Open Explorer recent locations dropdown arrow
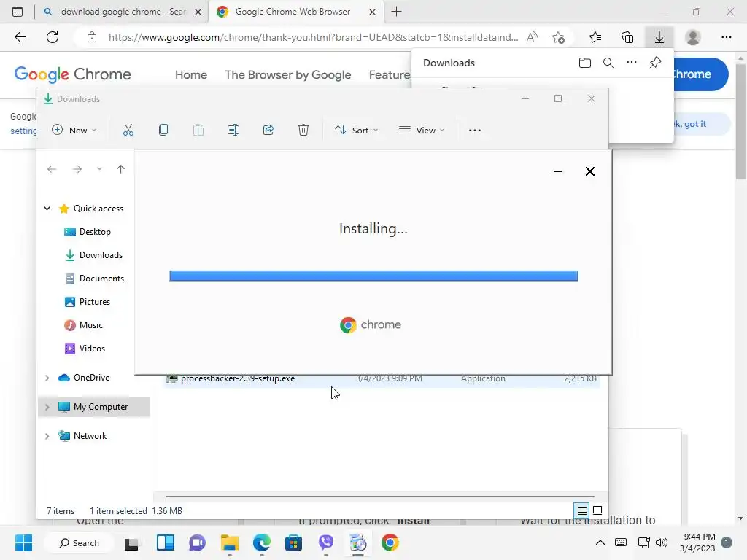The image size is (747, 560). coord(99,169)
